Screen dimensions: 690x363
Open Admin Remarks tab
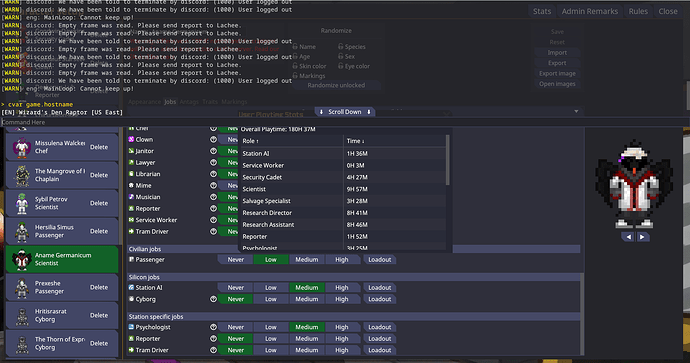coord(590,11)
